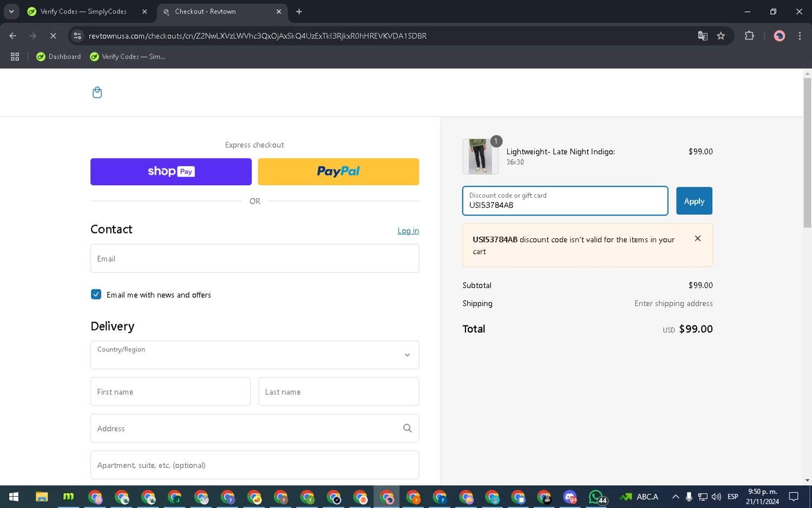
Task: Click the Discount code or gift card field
Action: (565, 201)
